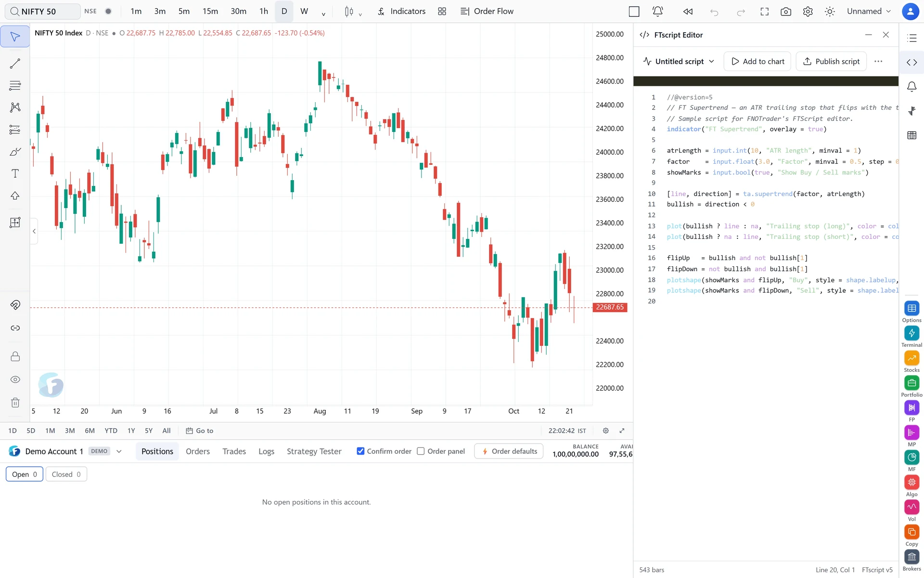Select the trend line drawing tool

click(15, 64)
